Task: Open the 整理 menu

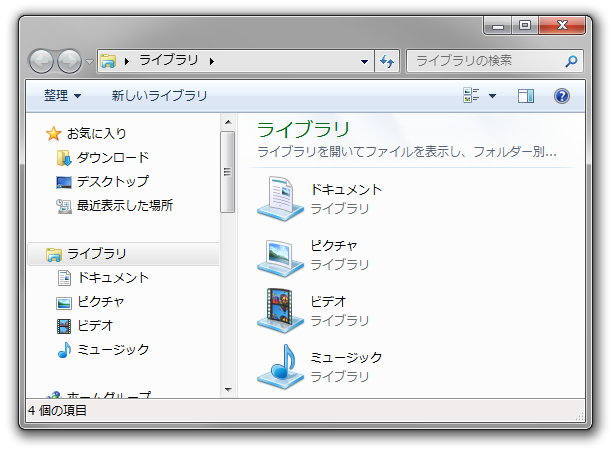Action: [x=62, y=95]
